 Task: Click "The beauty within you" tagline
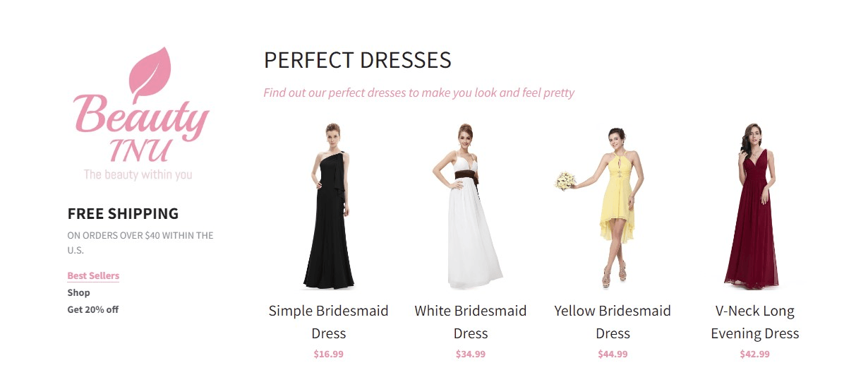(x=138, y=174)
